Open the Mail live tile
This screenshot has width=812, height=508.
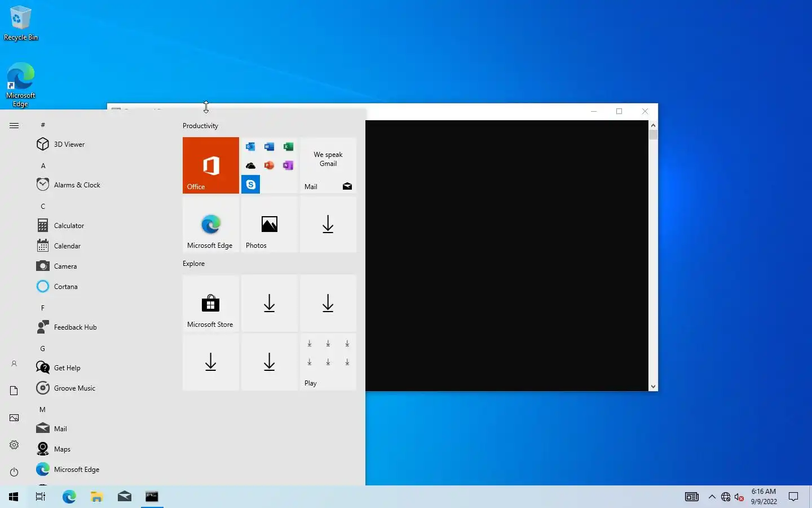coord(328,165)
